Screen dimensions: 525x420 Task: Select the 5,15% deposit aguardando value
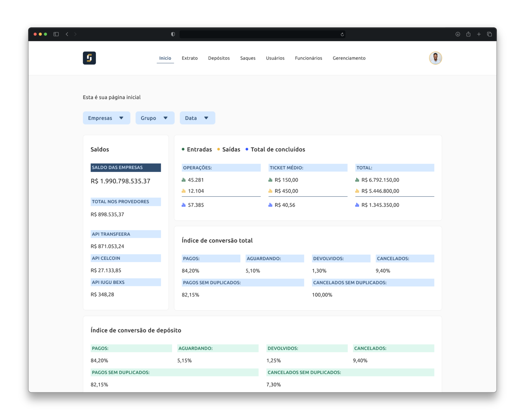pos(184,360)
